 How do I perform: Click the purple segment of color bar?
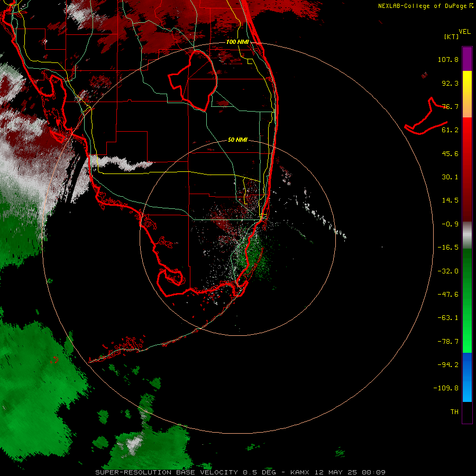(467, 59)
